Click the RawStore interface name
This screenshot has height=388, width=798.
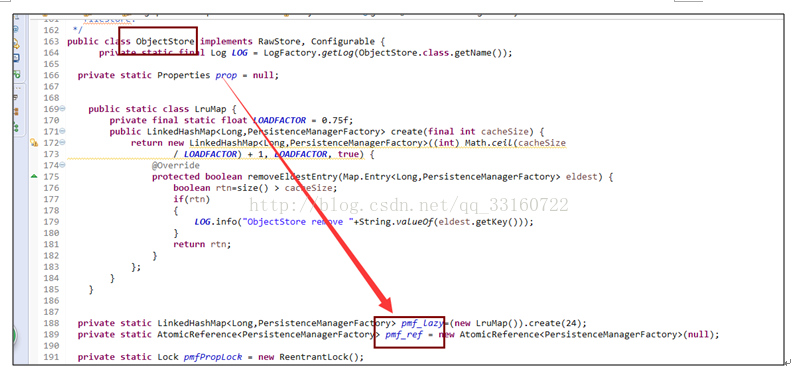tap(279, 41)
